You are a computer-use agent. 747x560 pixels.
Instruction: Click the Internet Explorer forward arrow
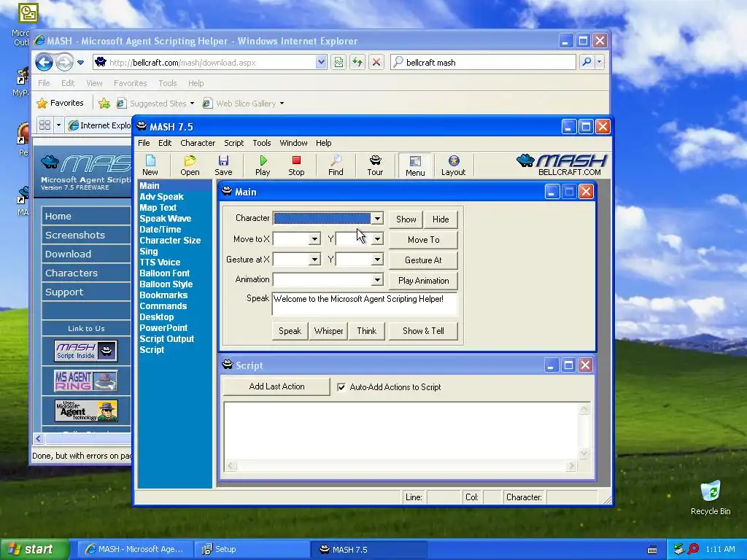pos(64,62)
